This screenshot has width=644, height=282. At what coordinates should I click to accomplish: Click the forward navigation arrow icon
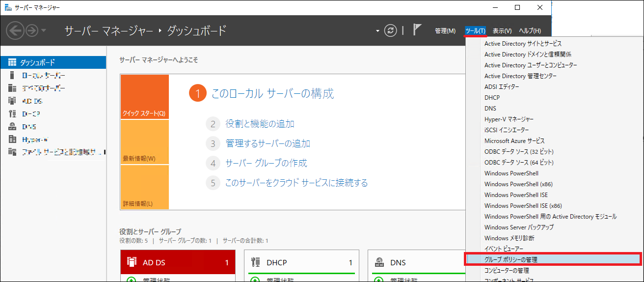coord(32,31)
